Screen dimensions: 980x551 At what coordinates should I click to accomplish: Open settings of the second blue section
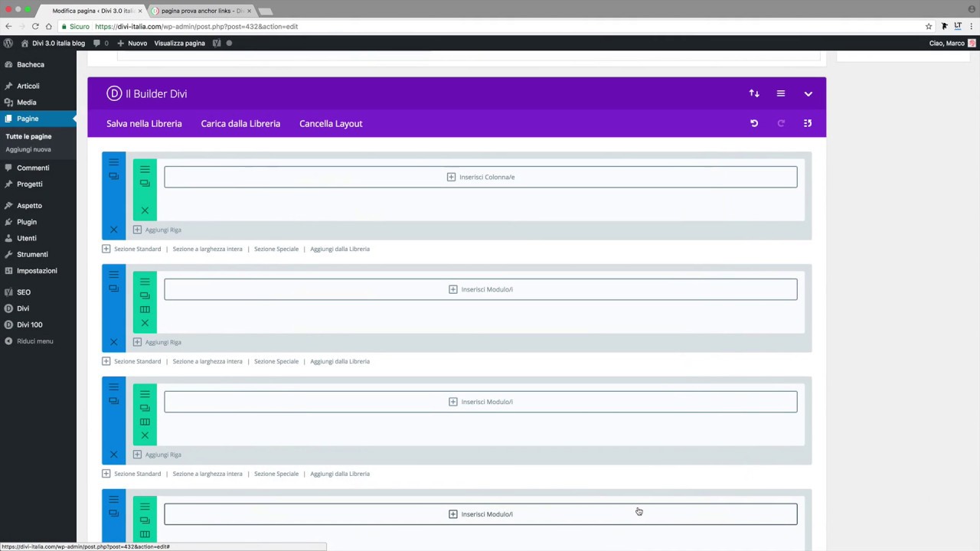113,275
